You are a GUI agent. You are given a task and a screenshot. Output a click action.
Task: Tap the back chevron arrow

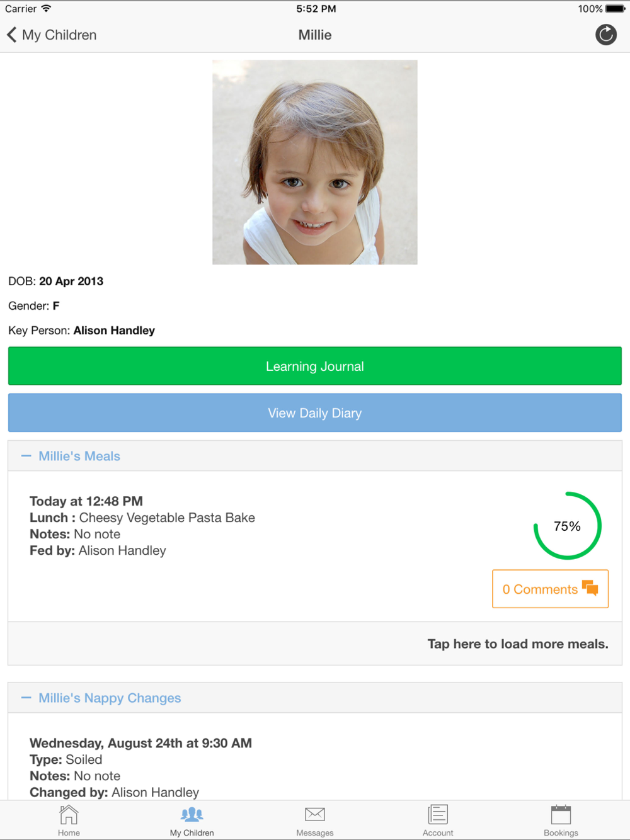point(11,35)
